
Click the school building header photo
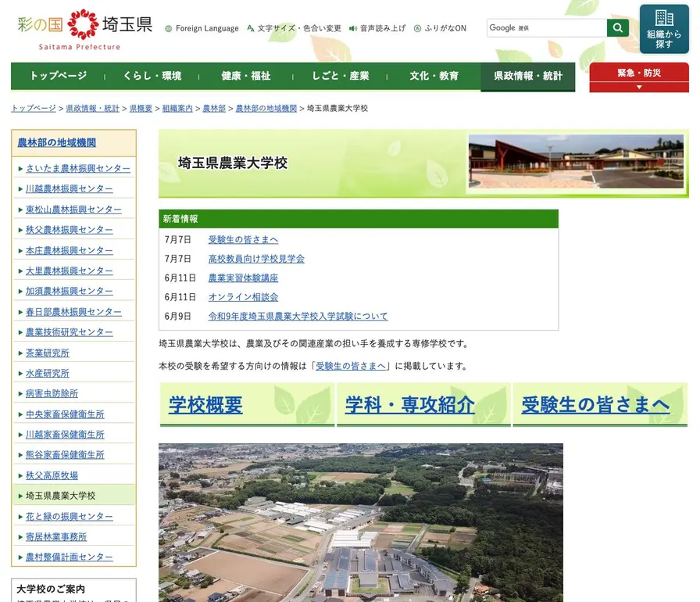point(576,161)
